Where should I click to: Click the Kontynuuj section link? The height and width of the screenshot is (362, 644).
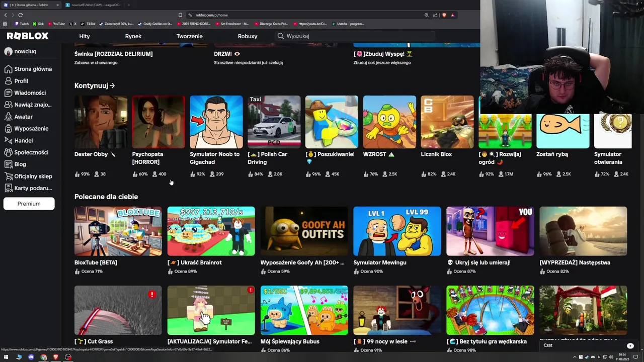click(95, 85)
